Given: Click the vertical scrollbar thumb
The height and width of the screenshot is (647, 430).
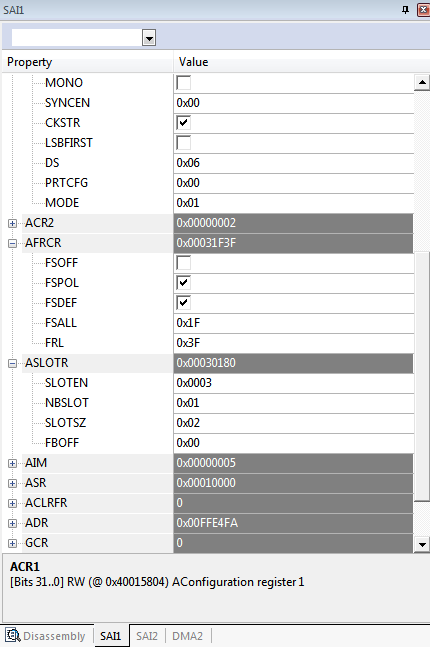Looking at the screenshot, I should [422, 377].
